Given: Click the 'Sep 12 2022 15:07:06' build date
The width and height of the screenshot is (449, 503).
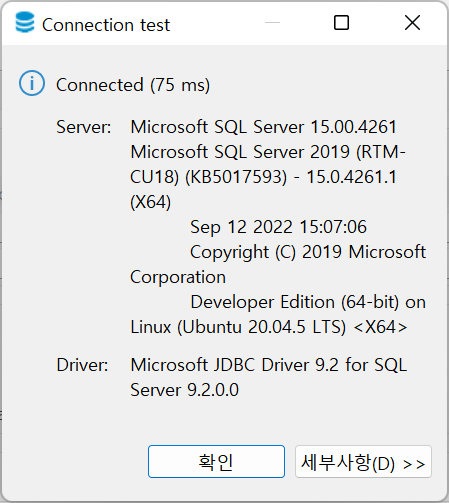Looking at the screenshot, I should (x=278, y=227).
